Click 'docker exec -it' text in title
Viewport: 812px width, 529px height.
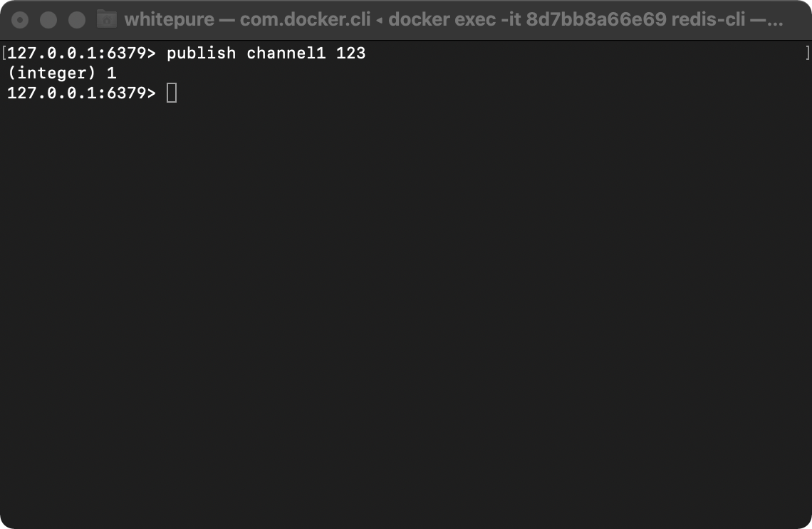click(x=454, y=20)
